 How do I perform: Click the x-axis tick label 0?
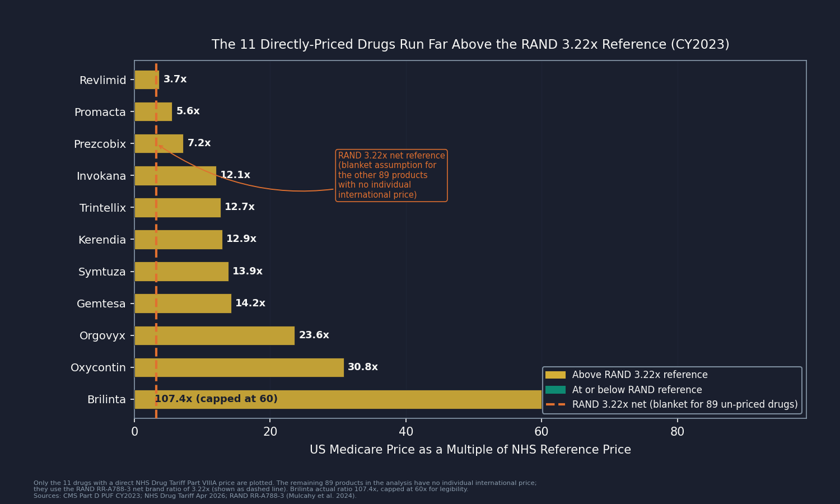(134, 432)
